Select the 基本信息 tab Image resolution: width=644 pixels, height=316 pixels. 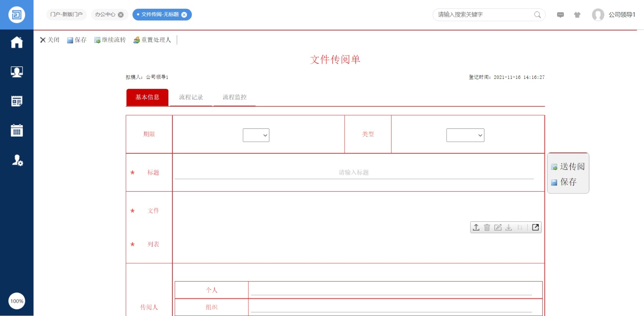coord(147,97)
